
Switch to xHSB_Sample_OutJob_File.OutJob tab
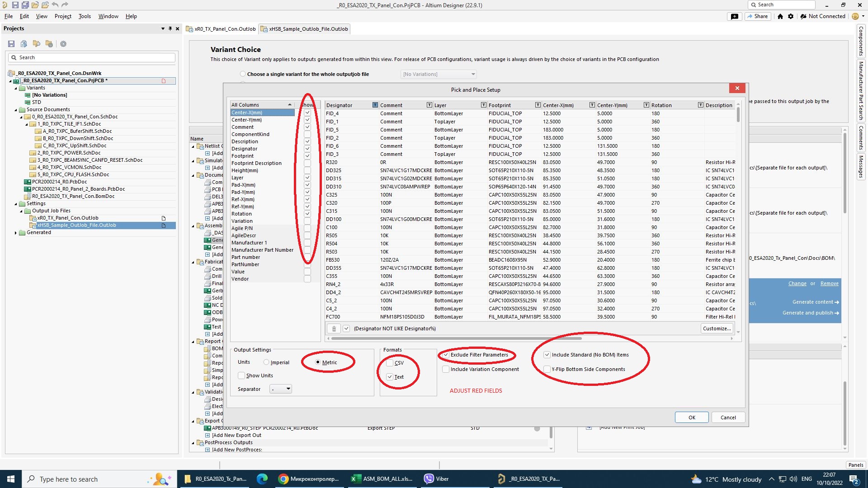(304, 29)
